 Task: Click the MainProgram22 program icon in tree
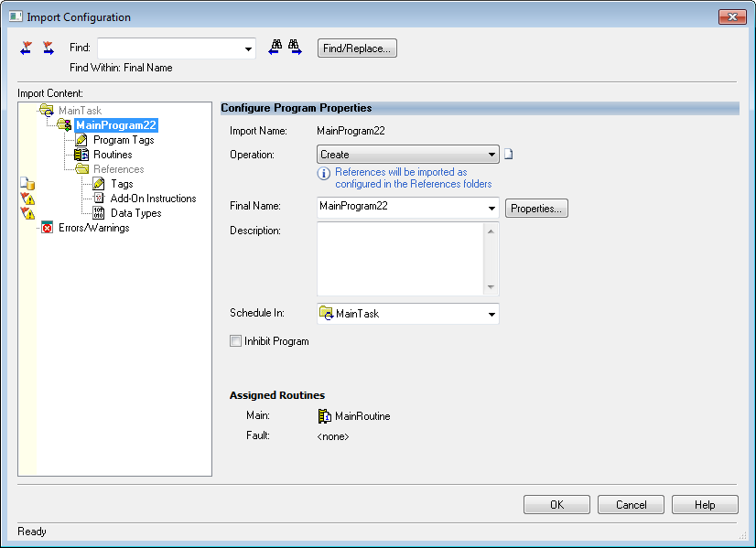click(64, 124)
